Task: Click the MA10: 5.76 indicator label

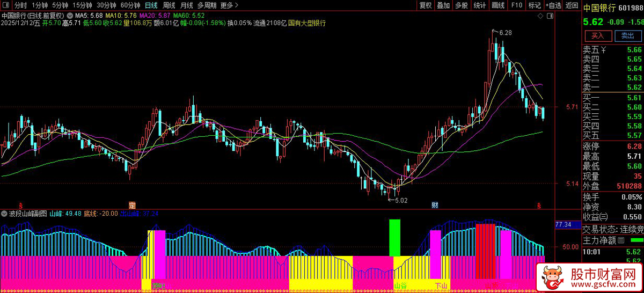Action: [121, 16]
